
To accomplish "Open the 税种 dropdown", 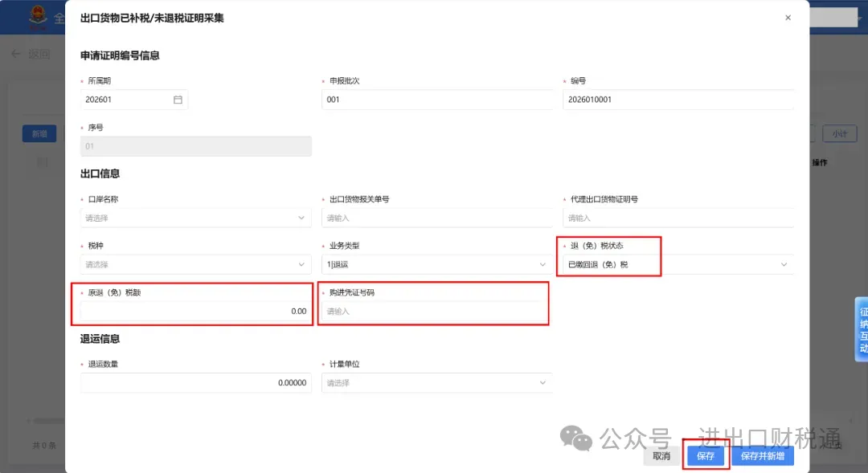I will (x=196, y=264).
